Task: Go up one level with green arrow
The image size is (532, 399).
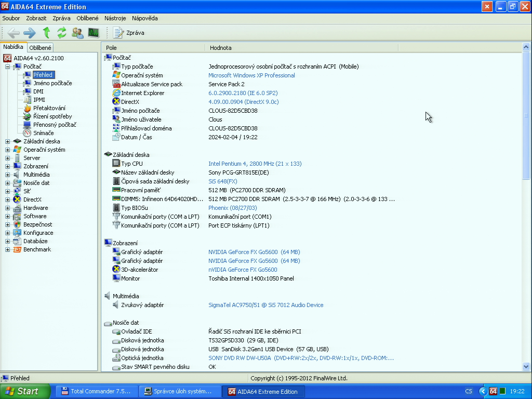Action: (46, 33)
